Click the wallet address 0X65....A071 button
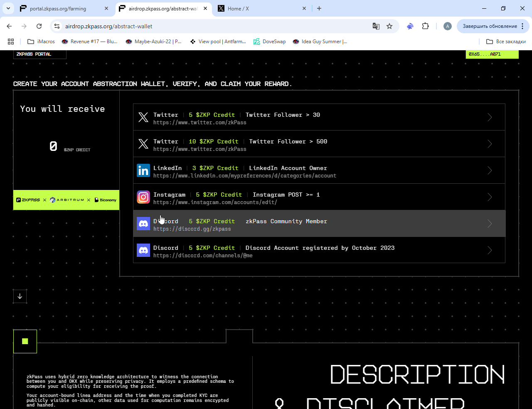 click(x=492, y=54)
